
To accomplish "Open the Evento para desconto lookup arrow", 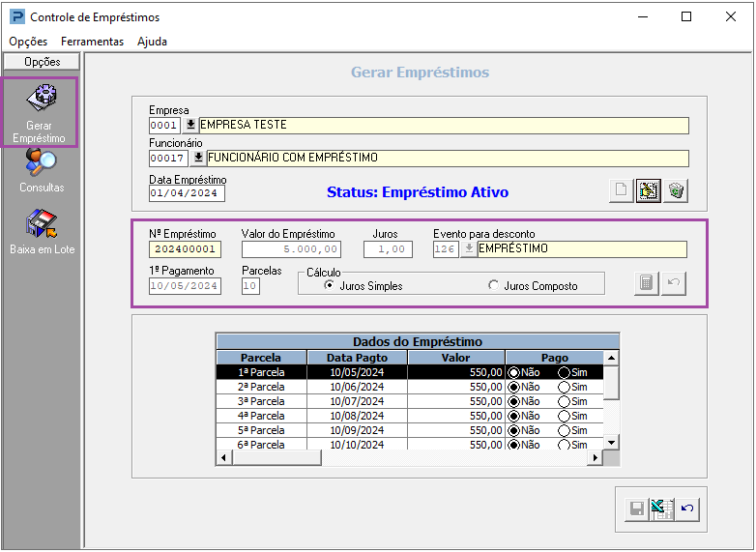I will point(469,248).
